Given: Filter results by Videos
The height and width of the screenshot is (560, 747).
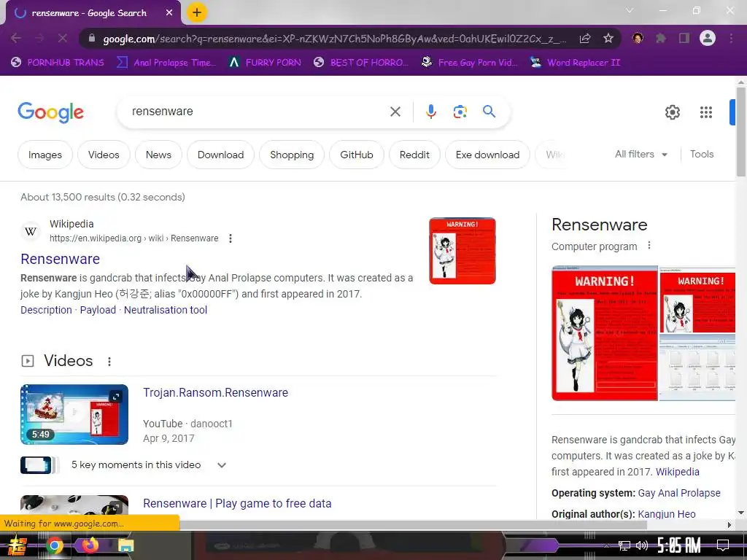Looking at the screenshot, I should coord(104,155).
